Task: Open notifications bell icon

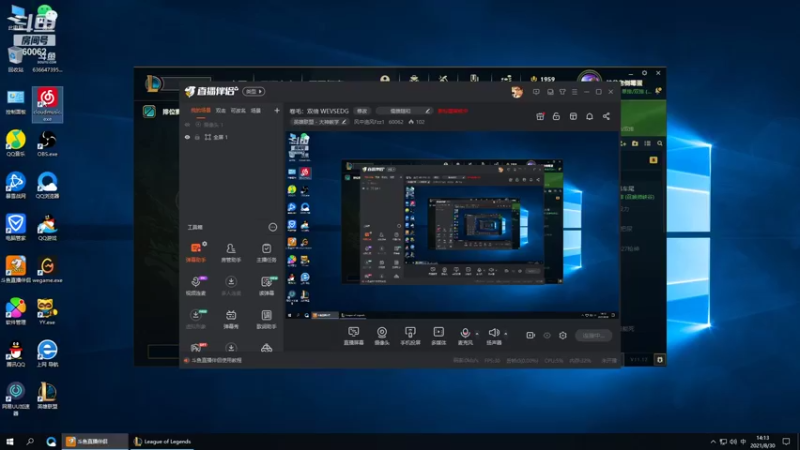Action: click(x=589, y=116)
